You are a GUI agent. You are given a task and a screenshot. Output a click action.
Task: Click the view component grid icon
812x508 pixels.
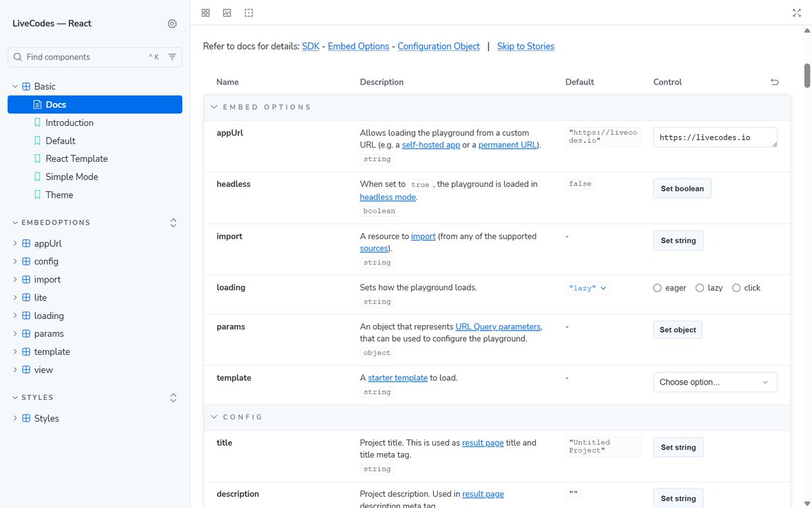coord(26,370)
